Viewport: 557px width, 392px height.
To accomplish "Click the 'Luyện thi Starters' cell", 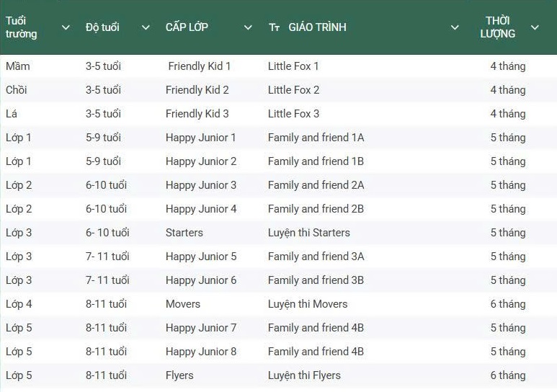I will 309,233.
